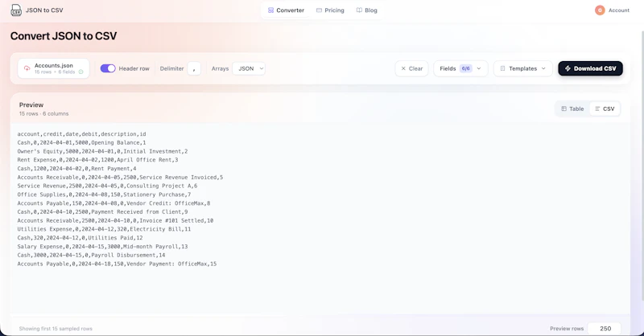Image resolution: width=644 pixels, height=336 pixels.
Task: Click the lightning icon on Download CSV
Action: 568,68
